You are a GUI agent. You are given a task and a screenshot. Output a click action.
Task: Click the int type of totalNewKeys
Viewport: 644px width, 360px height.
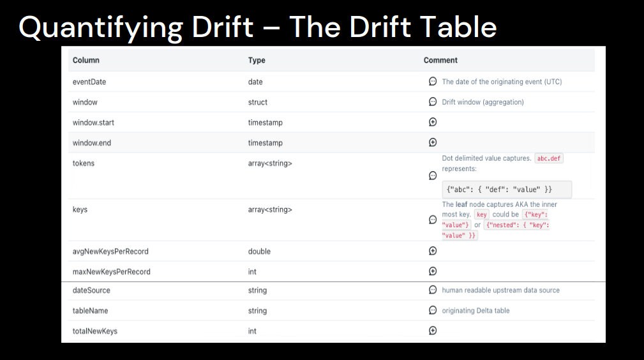252,331
